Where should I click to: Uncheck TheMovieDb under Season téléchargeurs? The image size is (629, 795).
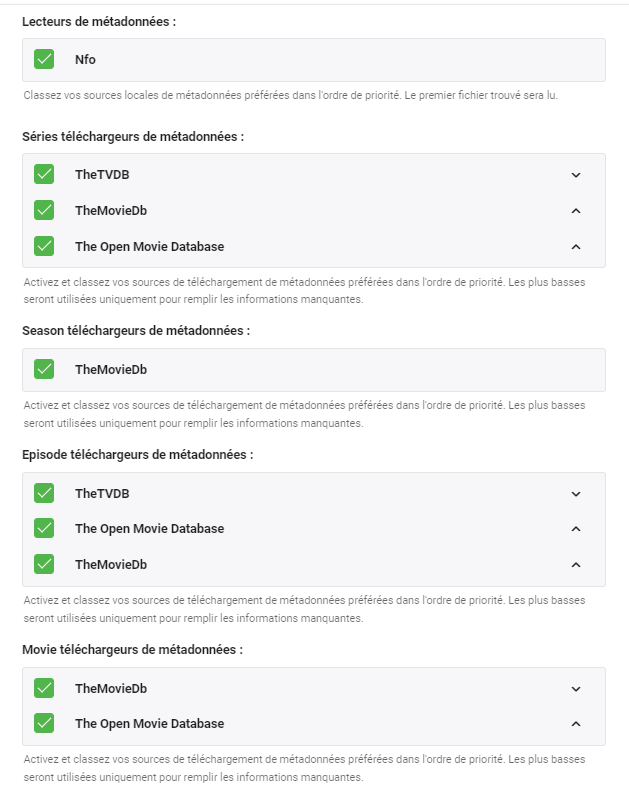(44, 369)
